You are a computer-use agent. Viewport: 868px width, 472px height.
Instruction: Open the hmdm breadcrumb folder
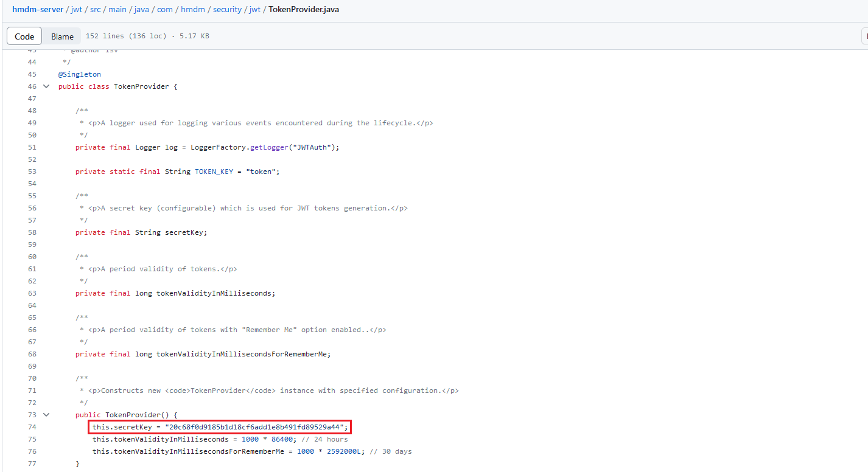(x=193, y=10)
